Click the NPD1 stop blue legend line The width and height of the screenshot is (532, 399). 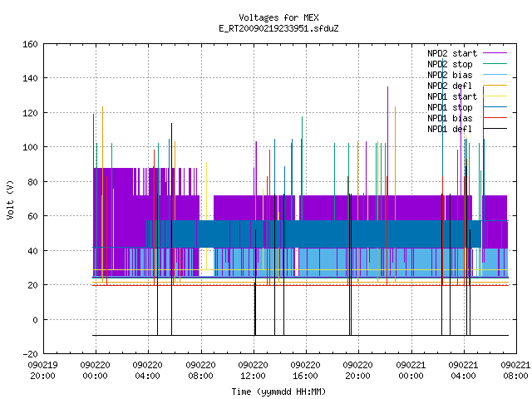495,107
